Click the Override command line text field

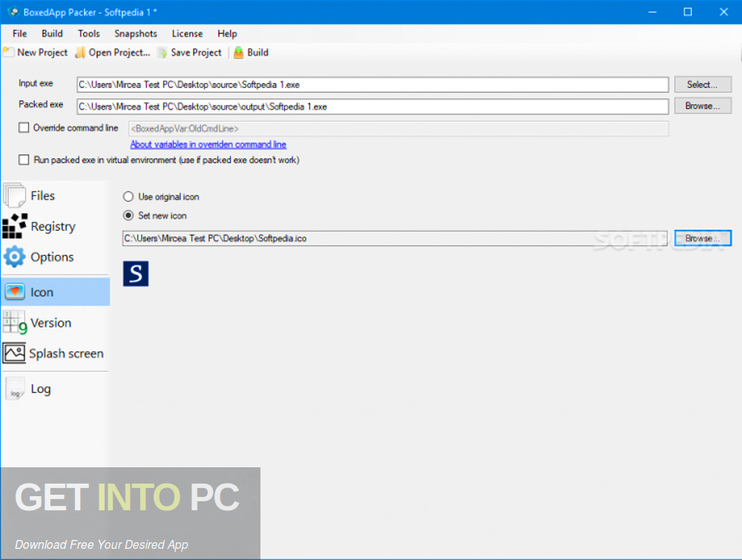pyautogui.click(x=398, y=128)
